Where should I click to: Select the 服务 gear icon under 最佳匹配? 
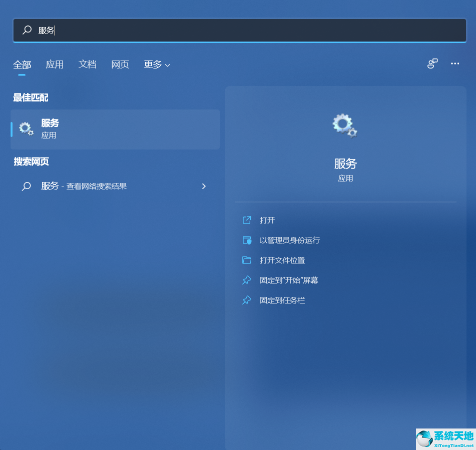pos(26,128)
